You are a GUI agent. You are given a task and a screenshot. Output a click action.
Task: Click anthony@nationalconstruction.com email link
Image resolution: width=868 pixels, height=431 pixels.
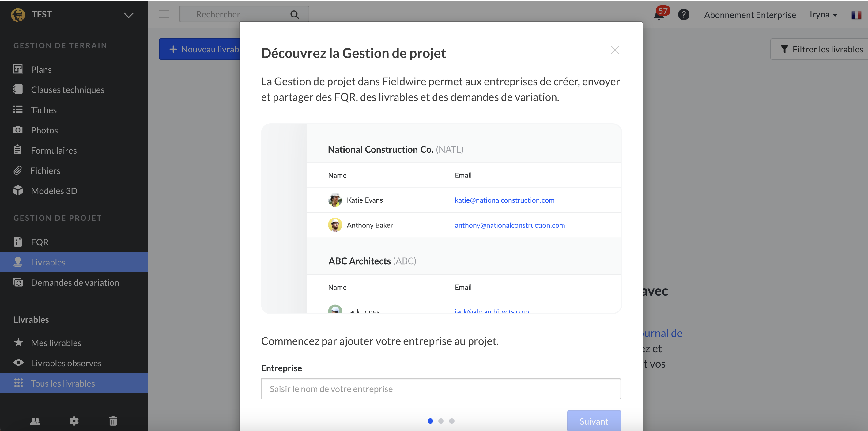[510, 225]
